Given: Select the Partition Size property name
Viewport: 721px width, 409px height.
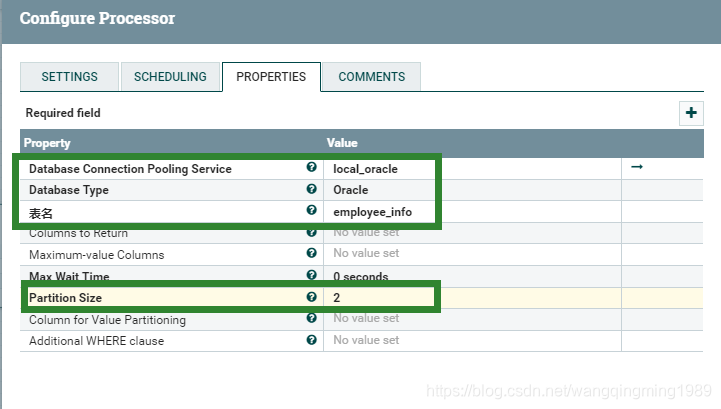Looking at the screenshot, I should pos(65,298).
